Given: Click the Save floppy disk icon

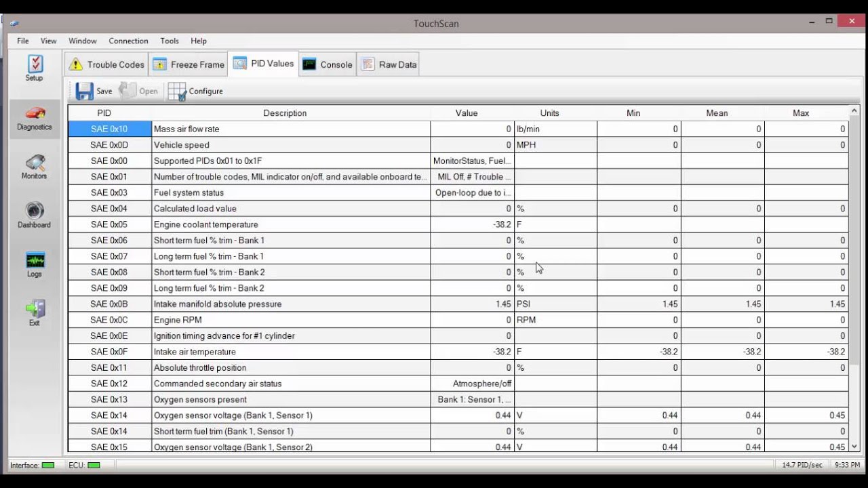Looking at the screenshot, I should click(x=84, y=91).
